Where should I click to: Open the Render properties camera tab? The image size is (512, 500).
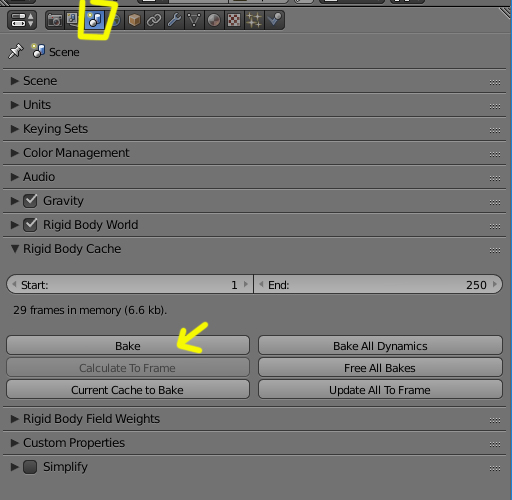pos(55,20)
